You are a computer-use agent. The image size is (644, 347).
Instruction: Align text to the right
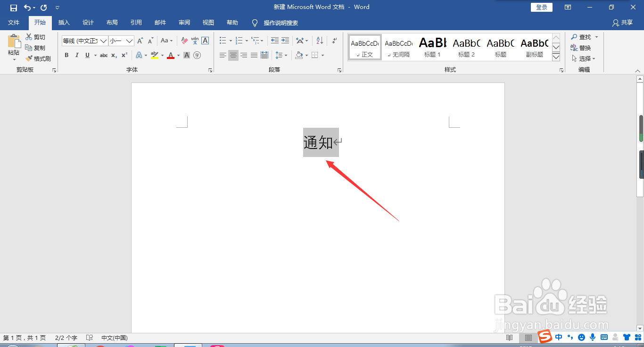pyautogui.click(x=244, y=55)
